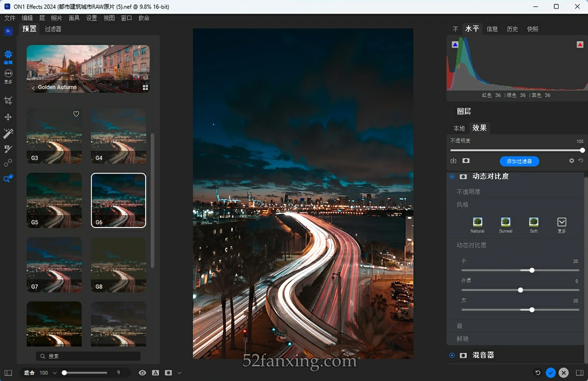Open the 设置 menu
The height and width of the screenshot is (381, 588).
point(92,18)
